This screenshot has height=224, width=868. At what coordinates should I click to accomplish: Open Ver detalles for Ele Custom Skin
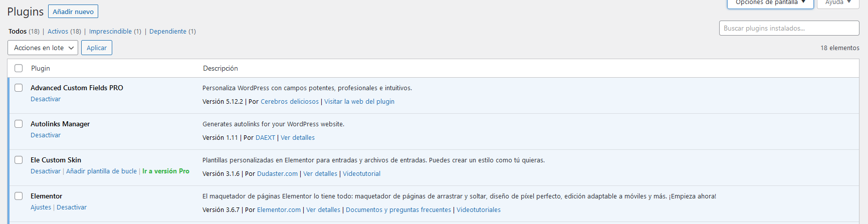point(320,173)
